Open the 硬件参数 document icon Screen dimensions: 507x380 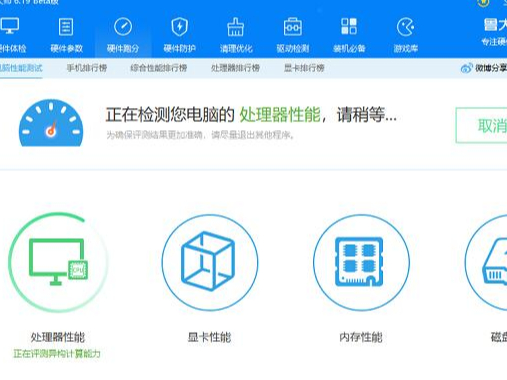tap(66, 27)
